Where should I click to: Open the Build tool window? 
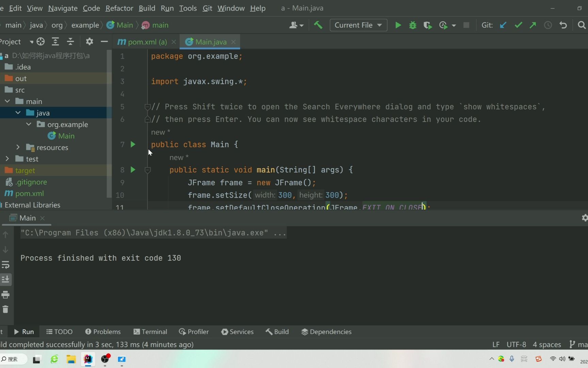[x=277, y=332]
